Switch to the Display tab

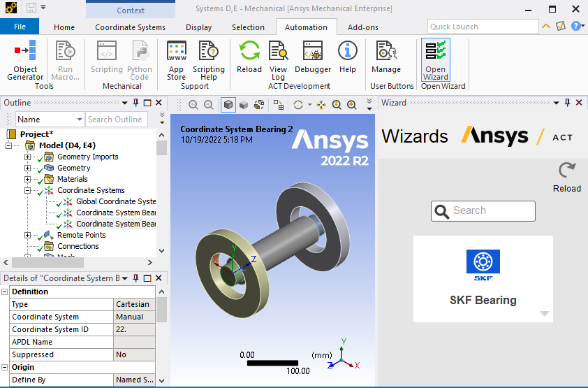(199, 27)
